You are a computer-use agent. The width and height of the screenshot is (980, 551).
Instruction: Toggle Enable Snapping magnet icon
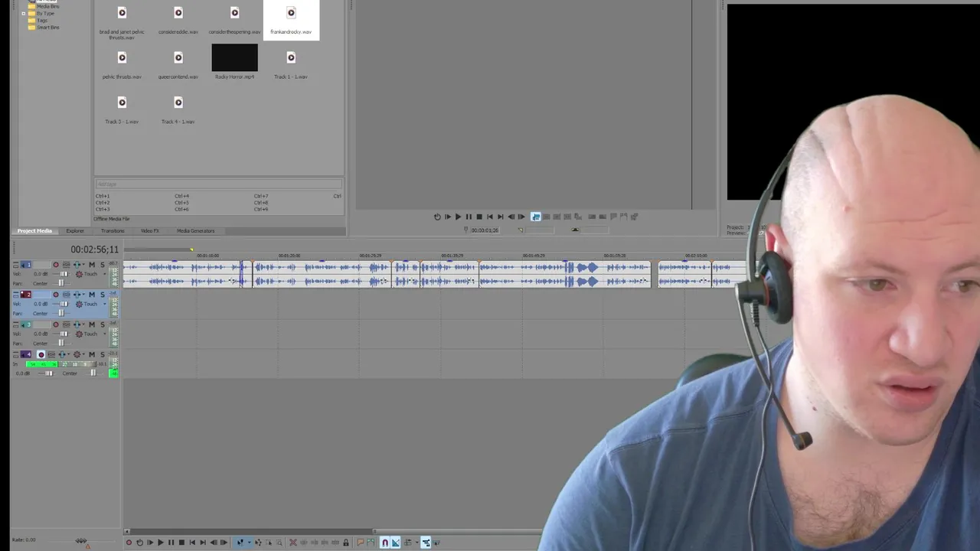(385, 543)
